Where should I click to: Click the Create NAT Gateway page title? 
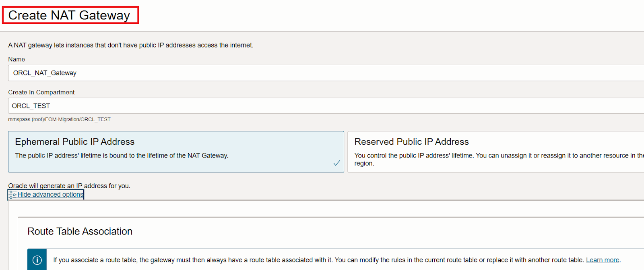point(69,15)
